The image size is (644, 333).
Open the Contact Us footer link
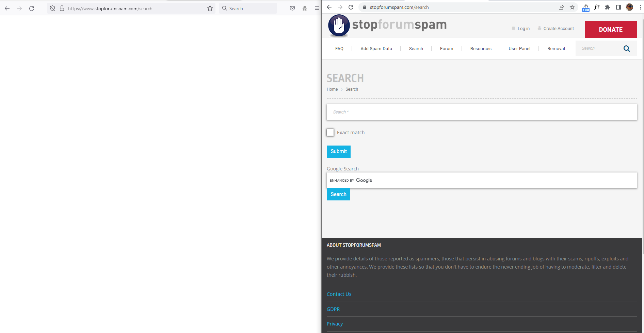click(339, 294)
